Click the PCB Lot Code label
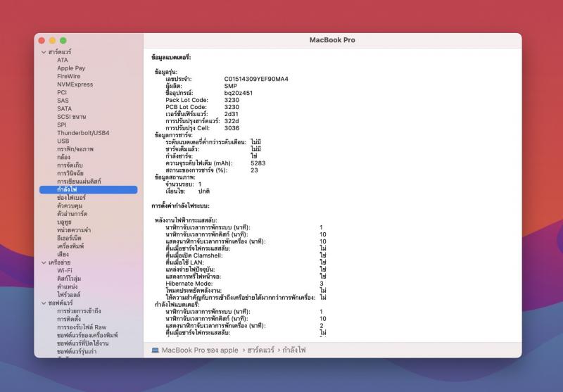 pyautogui.click(x=186, y=107)
